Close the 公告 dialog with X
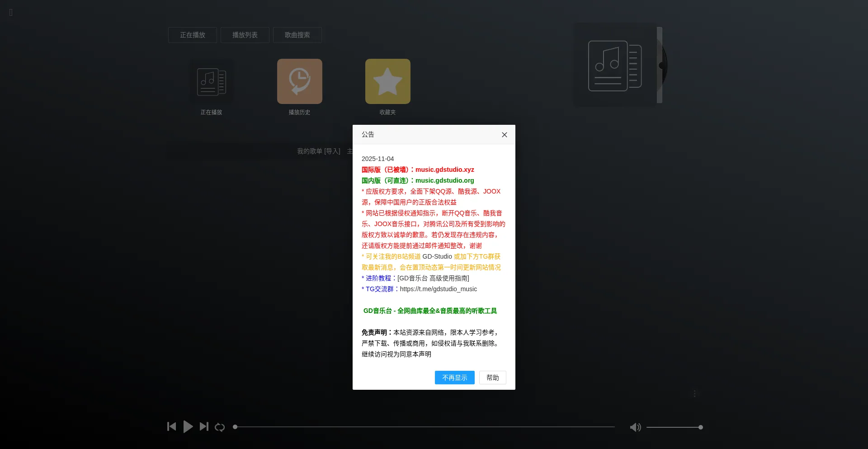This screenshot has width=868, height=449. 505,135
